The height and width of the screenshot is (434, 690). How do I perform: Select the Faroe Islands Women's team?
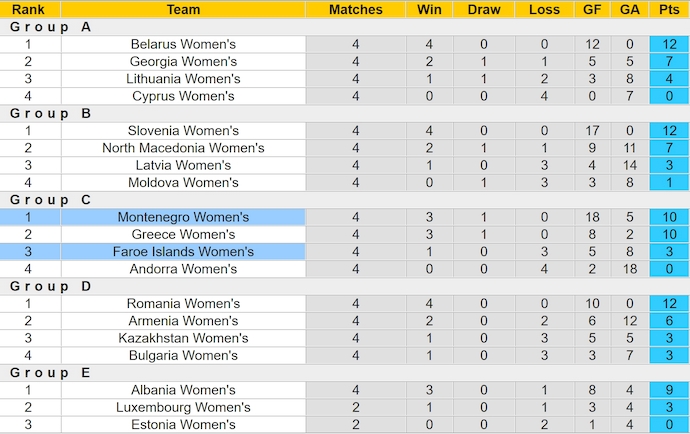coord(183,252)
